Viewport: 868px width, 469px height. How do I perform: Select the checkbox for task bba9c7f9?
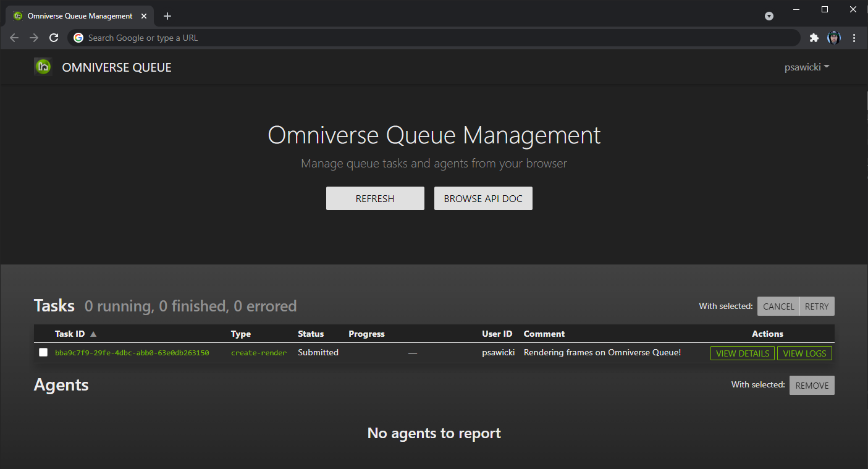click(x=43, y=352)
